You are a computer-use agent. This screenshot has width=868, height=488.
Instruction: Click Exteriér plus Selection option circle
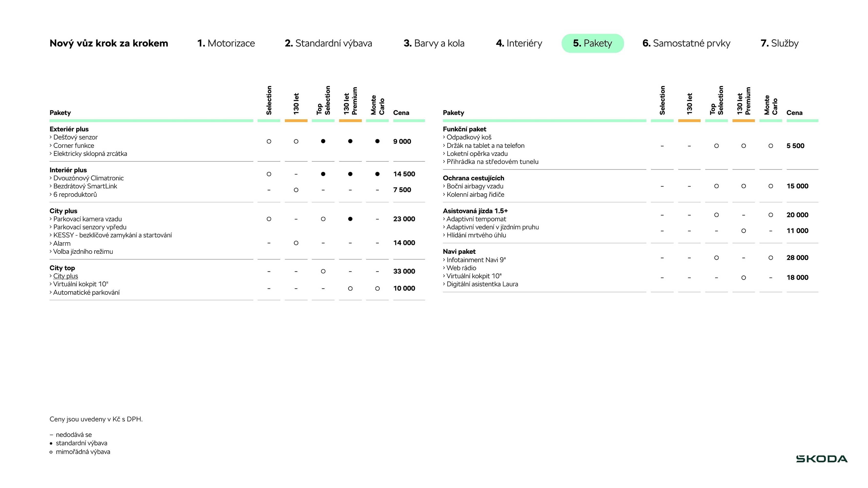click(x=269, y=142)
